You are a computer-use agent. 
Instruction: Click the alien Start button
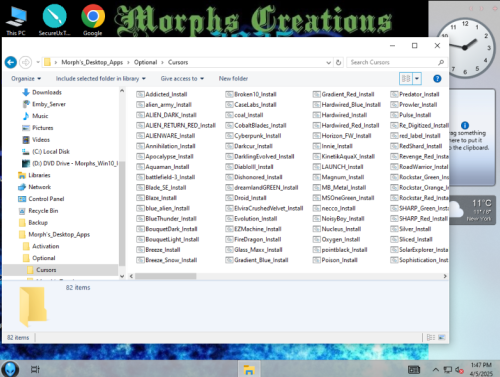click(x=10, y=369)
